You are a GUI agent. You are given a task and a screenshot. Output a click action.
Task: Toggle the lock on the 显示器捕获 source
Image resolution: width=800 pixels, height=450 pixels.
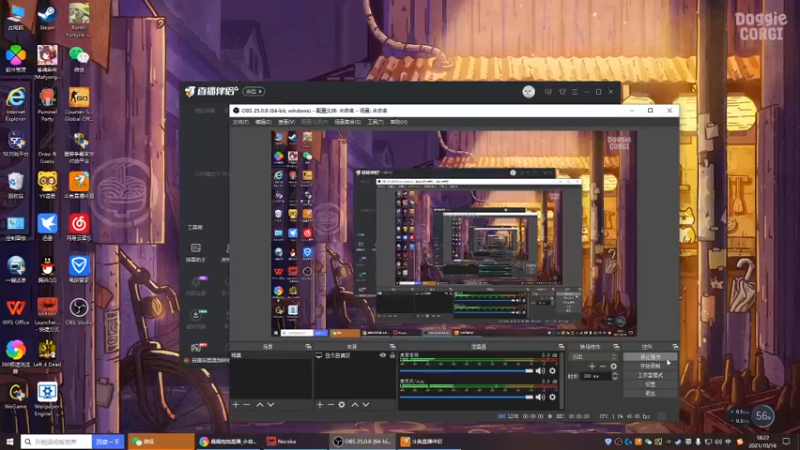pos(392,355)
